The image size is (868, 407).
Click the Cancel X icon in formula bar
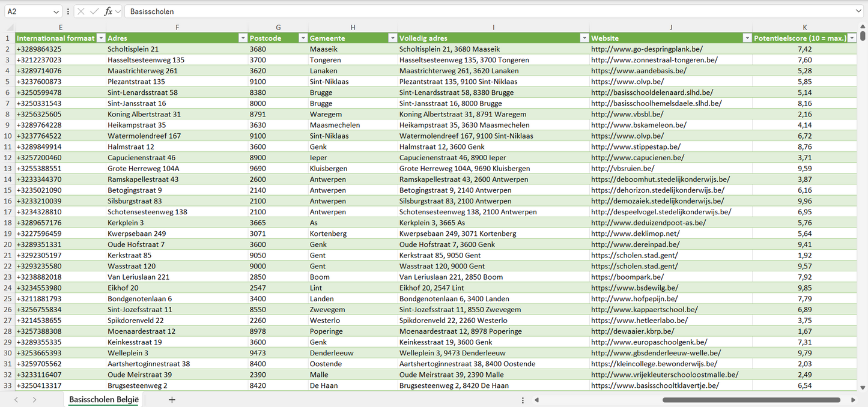(81, 11)
